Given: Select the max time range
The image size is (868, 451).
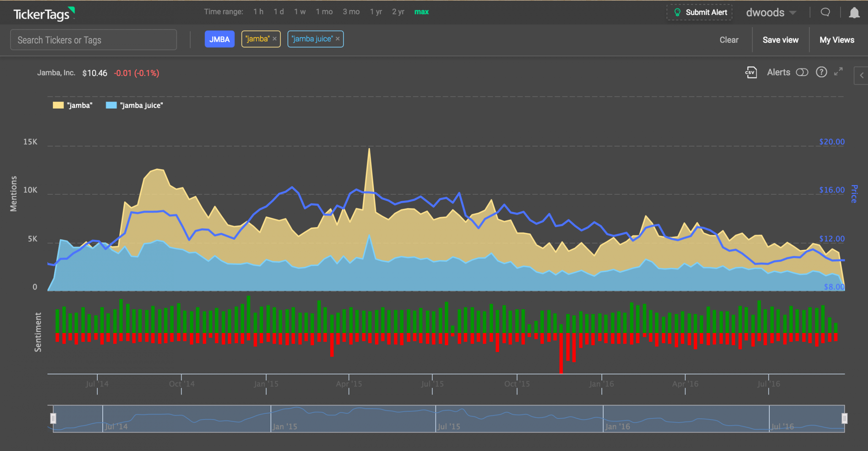Looking at the screenshot, I should (421, 12).
